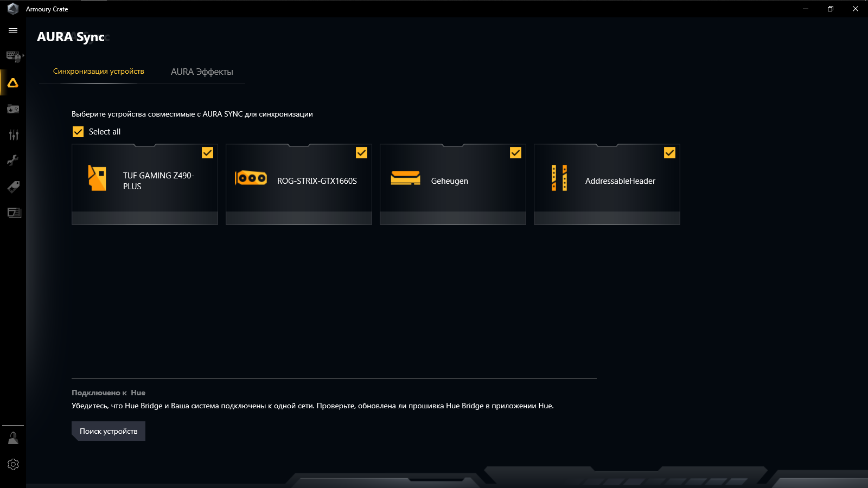Open the hamburger menu in sidebar
Screen dimensions: 868x488
pos(13,31)
